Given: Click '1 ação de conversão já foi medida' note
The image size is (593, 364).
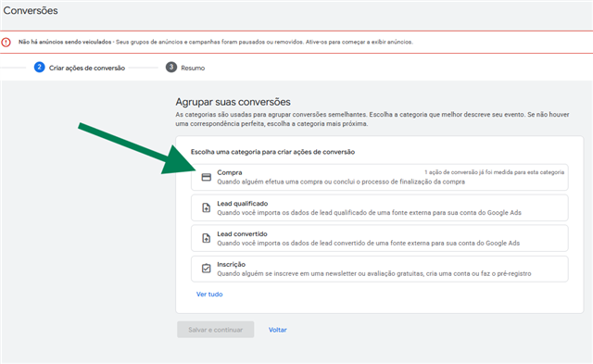Looking at the screenshot, I should click(x=494, y=172).
